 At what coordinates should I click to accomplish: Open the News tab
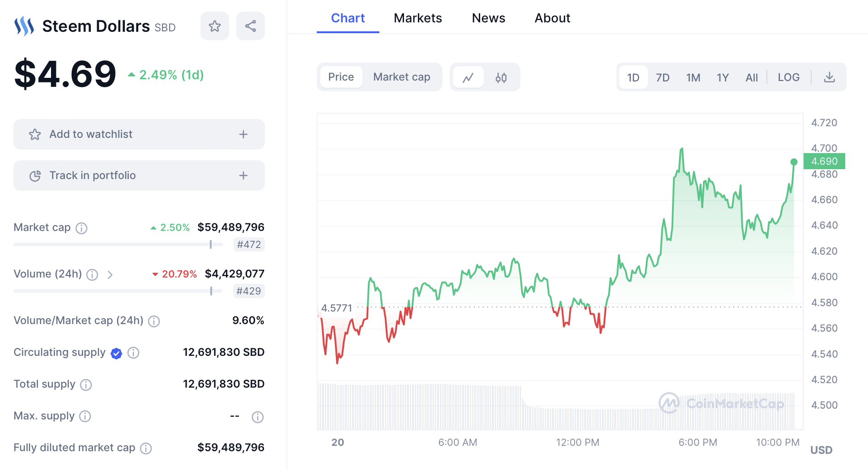tap(488, 18)
